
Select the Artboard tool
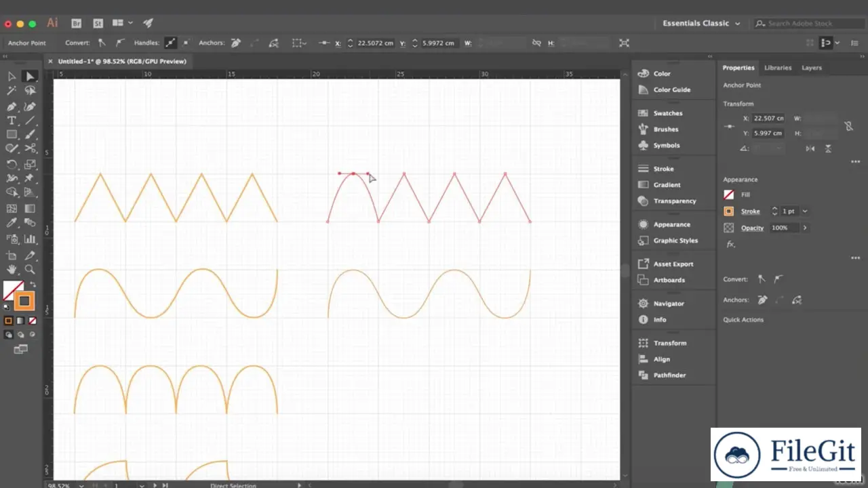click(x=12, y=256)
